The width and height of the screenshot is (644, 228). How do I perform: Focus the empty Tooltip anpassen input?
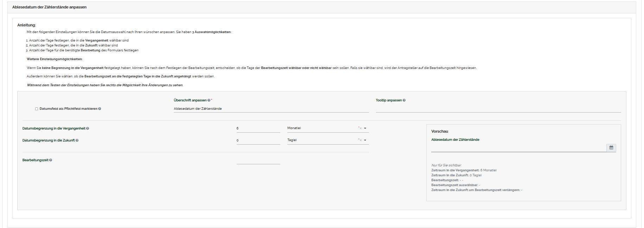click(498, 109)
